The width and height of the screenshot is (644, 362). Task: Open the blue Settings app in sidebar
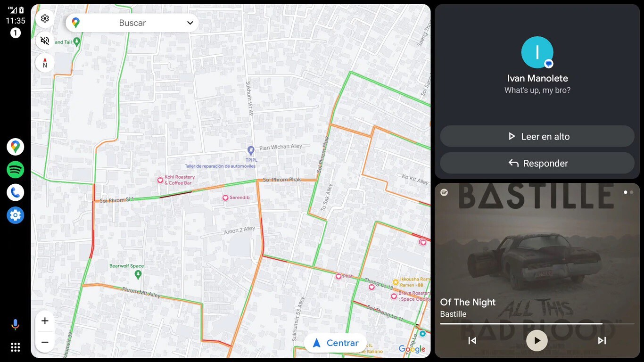point(15,215)
